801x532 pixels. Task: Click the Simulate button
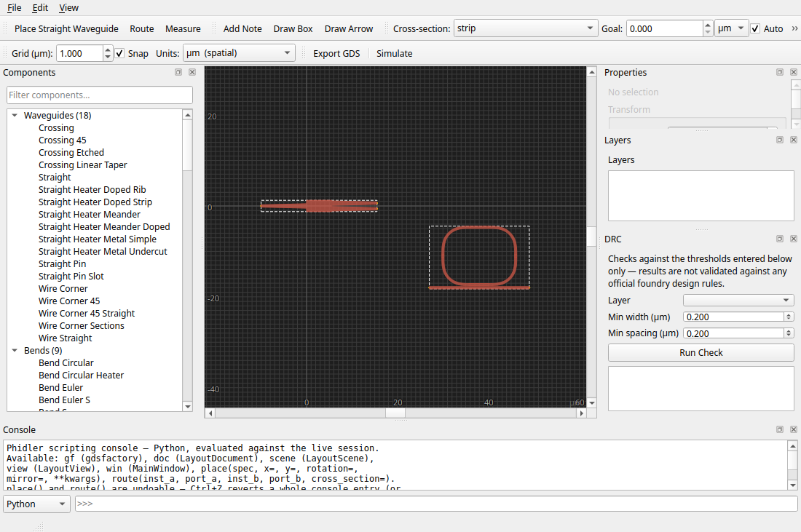[x=395, y=53]
